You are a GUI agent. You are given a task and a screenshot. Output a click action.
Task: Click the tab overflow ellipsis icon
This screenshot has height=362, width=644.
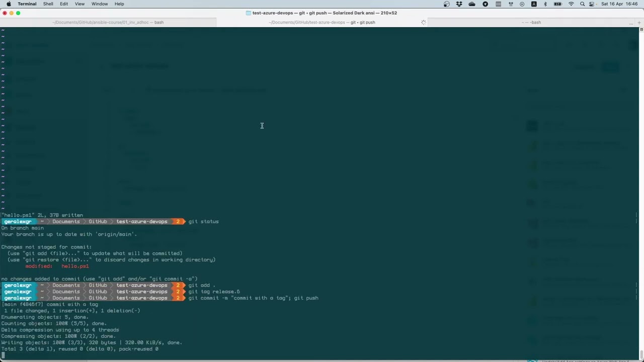(631, 23)
